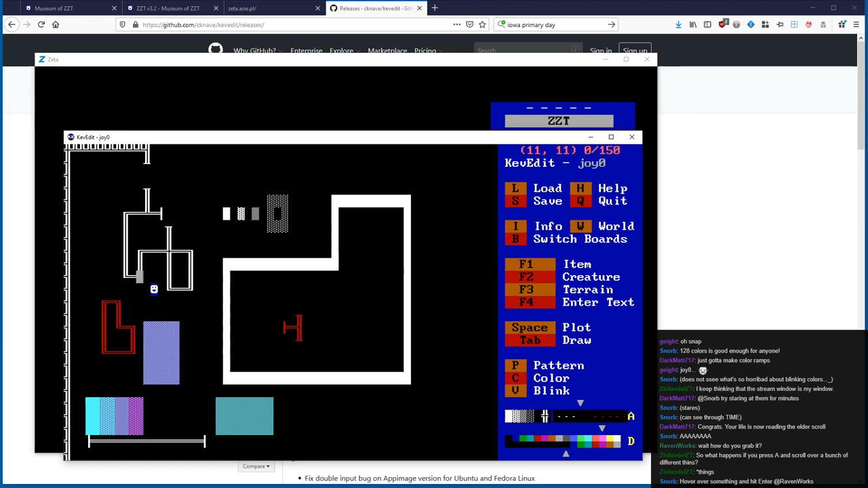Toggle the yellow D default-color indicator
868x488 pixels.
coord(631,441)
